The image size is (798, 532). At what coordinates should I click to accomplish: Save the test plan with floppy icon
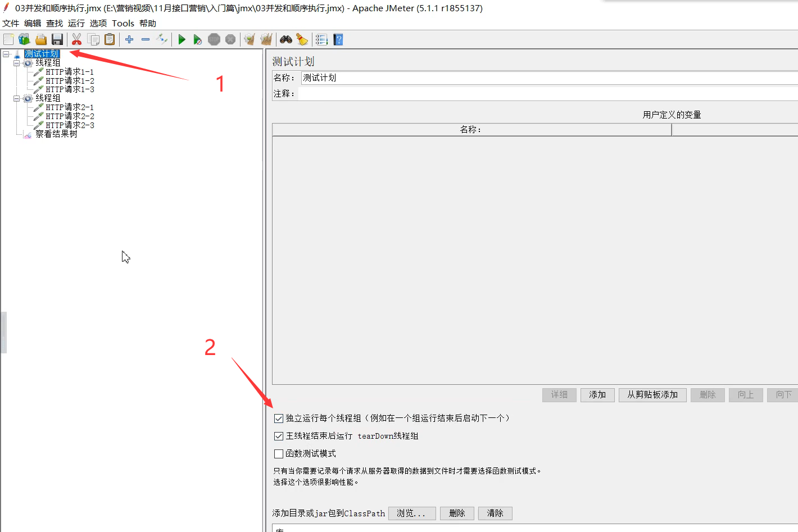[x=57, y=39]
